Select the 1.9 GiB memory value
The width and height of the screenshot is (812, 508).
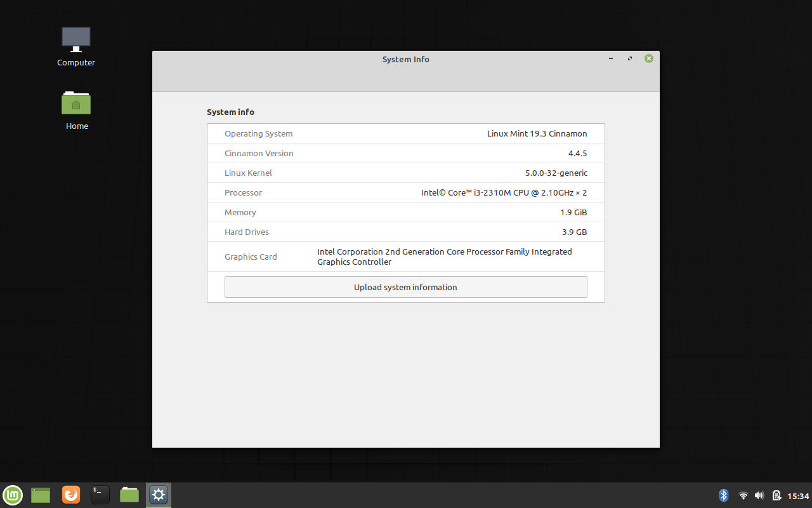[573, 212]
